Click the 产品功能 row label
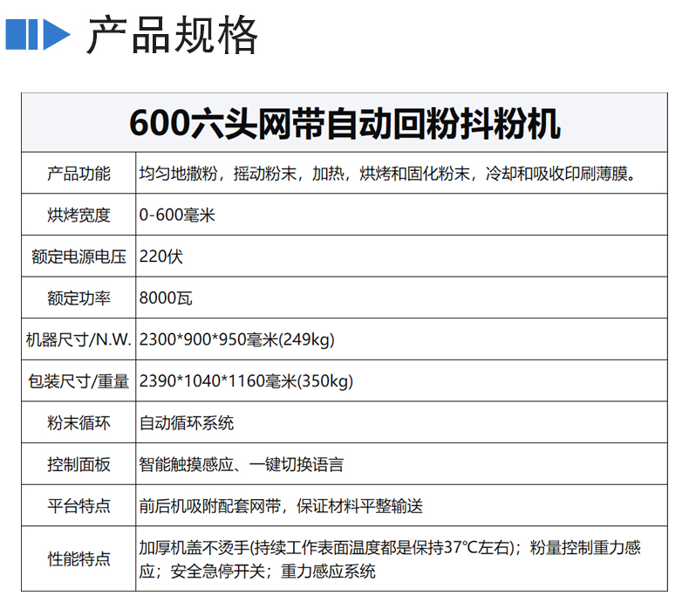The height and width of the screenshot is (616, 689). (78, 174)
